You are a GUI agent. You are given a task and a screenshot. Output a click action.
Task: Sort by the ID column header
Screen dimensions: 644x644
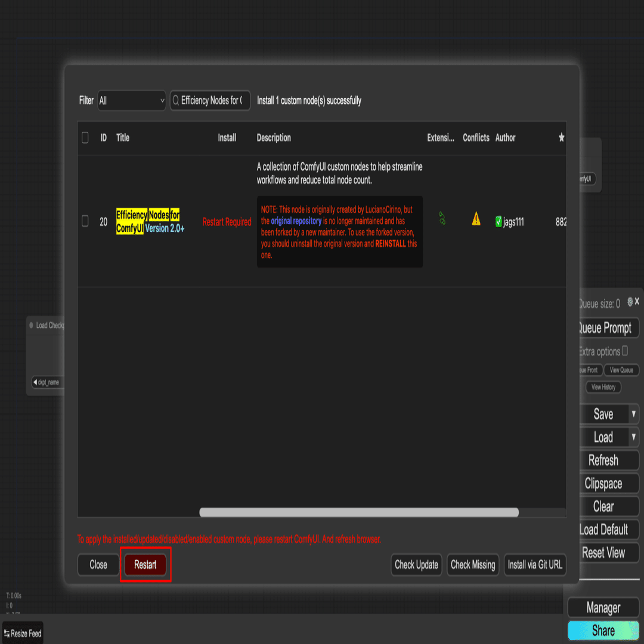tap(104, 138)
